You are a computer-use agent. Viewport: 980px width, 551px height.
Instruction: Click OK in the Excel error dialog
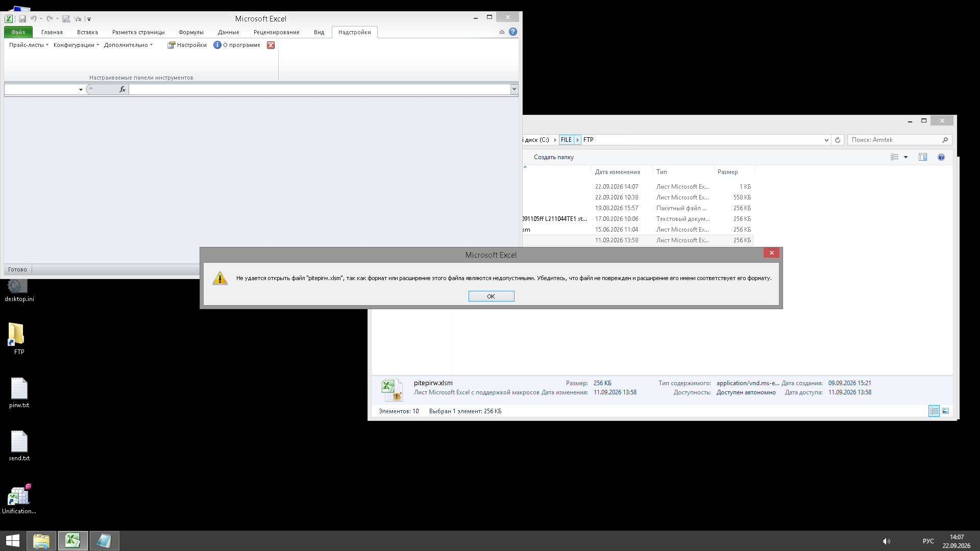pyautogui.click(x=491, y=296)
